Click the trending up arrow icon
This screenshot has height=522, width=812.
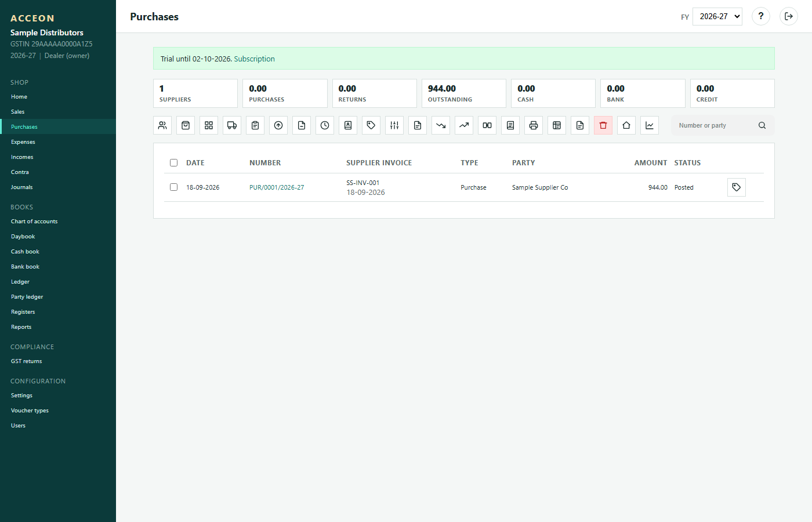464,125
